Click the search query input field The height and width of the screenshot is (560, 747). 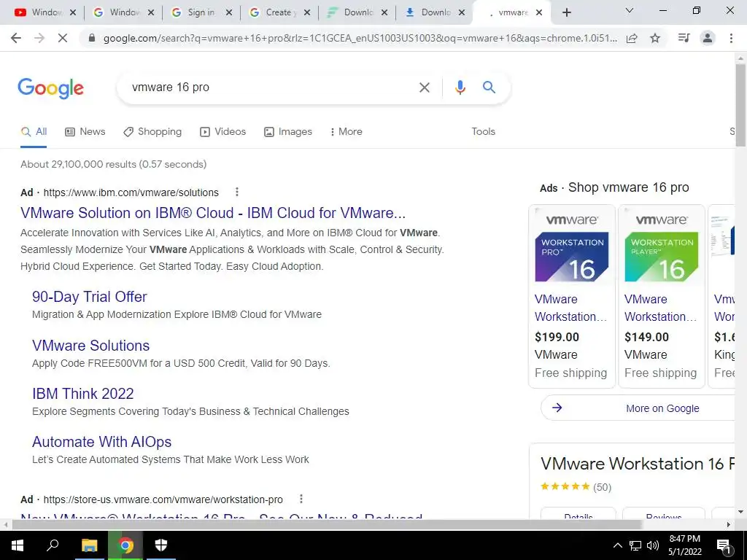[269, 87]
